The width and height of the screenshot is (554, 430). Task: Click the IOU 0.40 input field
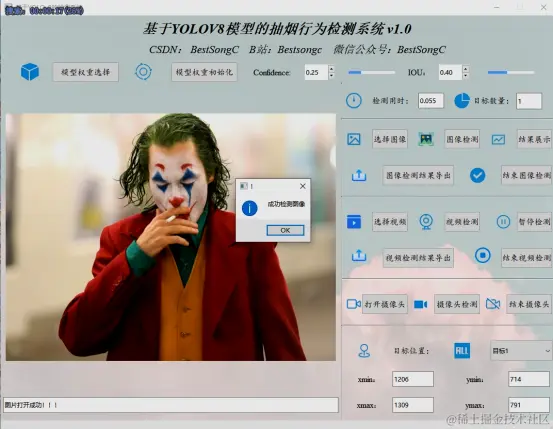[x=450, y=72]
